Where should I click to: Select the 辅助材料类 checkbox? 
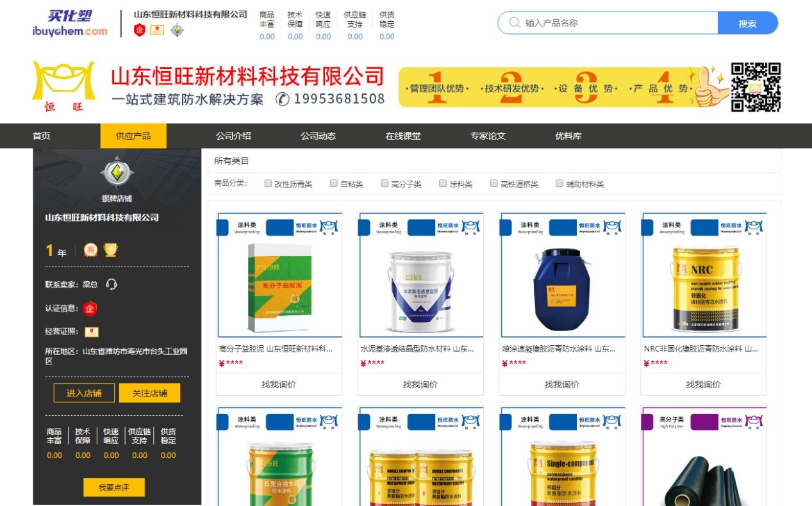pos(559,184)
